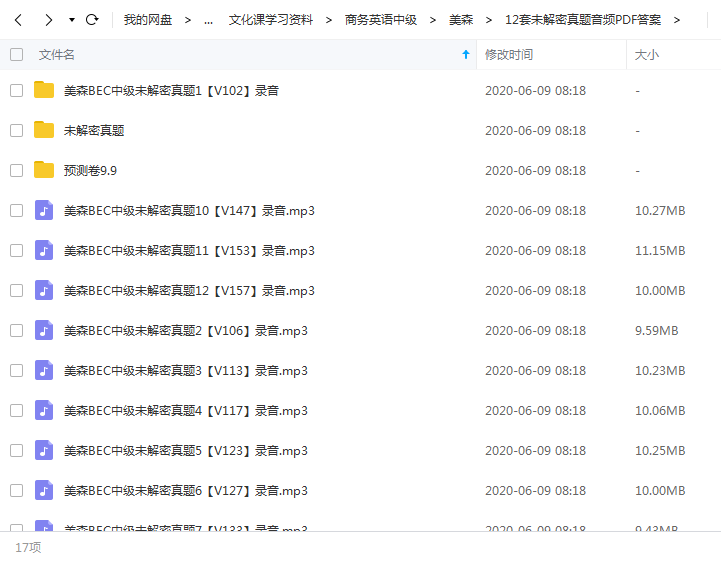Check the 未解密真题 folder checkbox
The height and width of the screenshot is (563, 721).
[17, 131]
